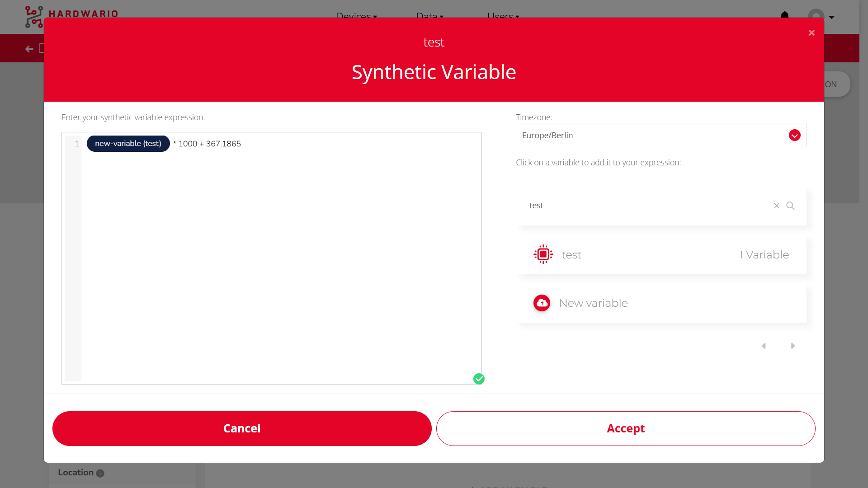This screenshot has width=868, height=488.
Task: Open the Timezone dropdown arrow
Action: click(x=794, y=135)
